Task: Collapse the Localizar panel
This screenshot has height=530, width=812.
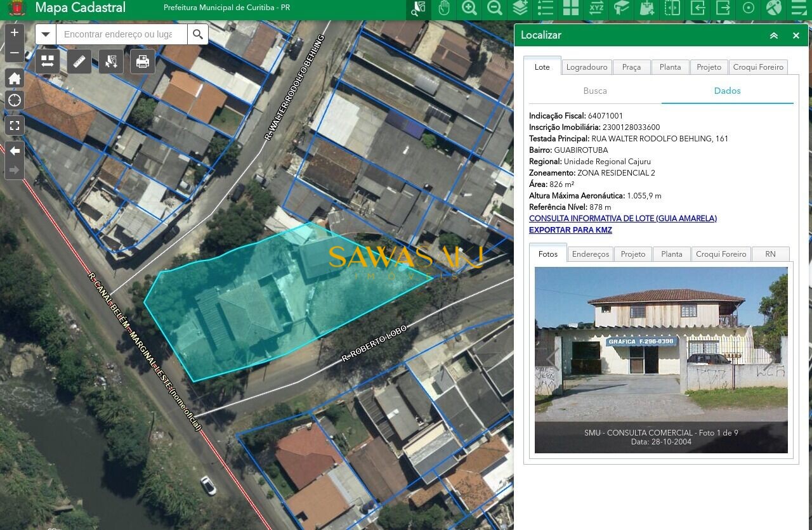Action: click(x=773, y=36)
